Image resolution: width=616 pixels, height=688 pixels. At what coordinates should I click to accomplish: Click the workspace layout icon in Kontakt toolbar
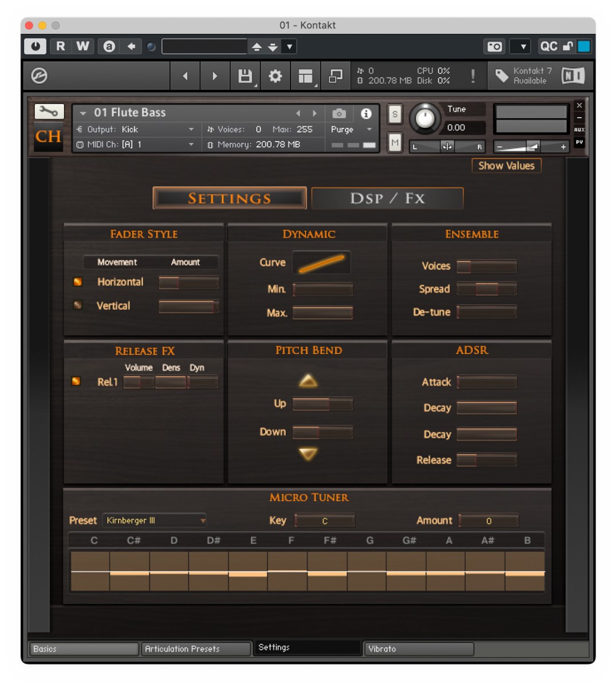click(305, 76)
